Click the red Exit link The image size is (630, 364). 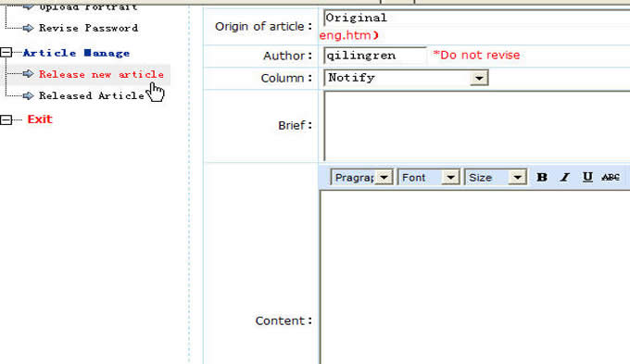coord(40,119)
